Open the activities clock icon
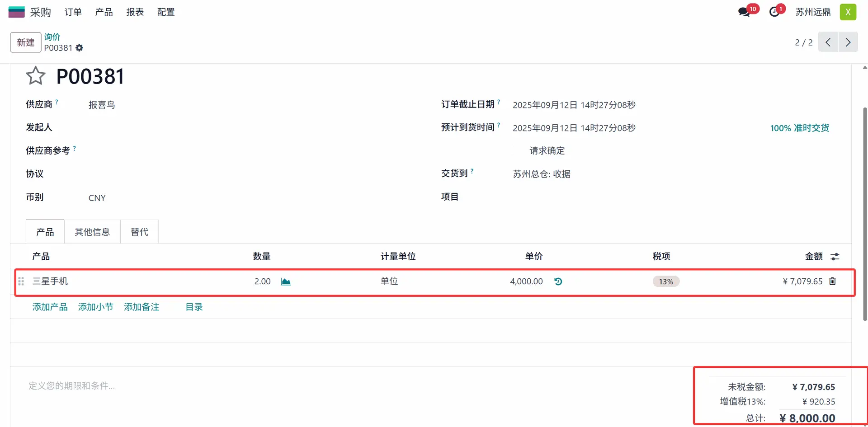The image size is (868, 427). pos(774,12)
